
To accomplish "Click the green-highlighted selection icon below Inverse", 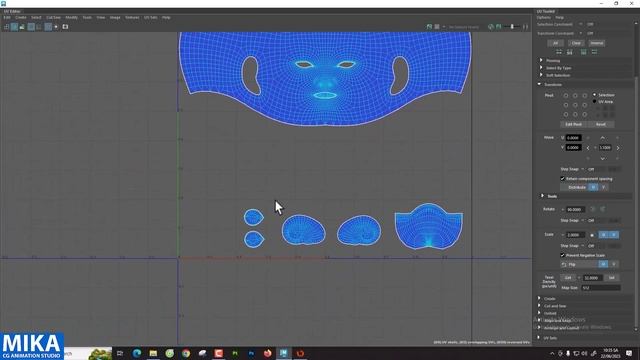I will 584,52.
